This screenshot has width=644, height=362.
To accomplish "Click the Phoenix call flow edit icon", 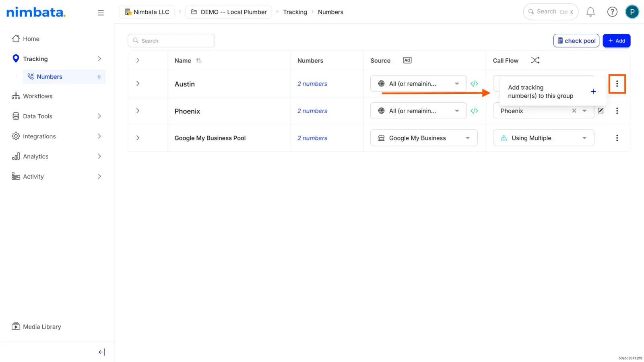I will coord(601,111).
